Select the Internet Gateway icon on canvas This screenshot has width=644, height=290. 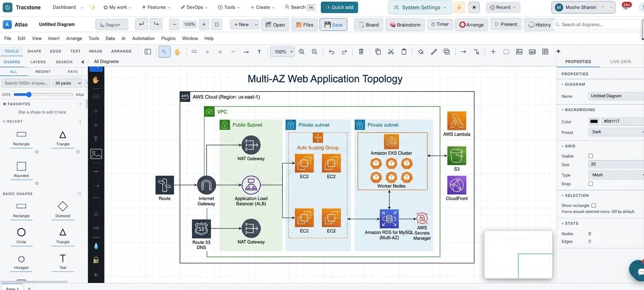pos(207,185)
